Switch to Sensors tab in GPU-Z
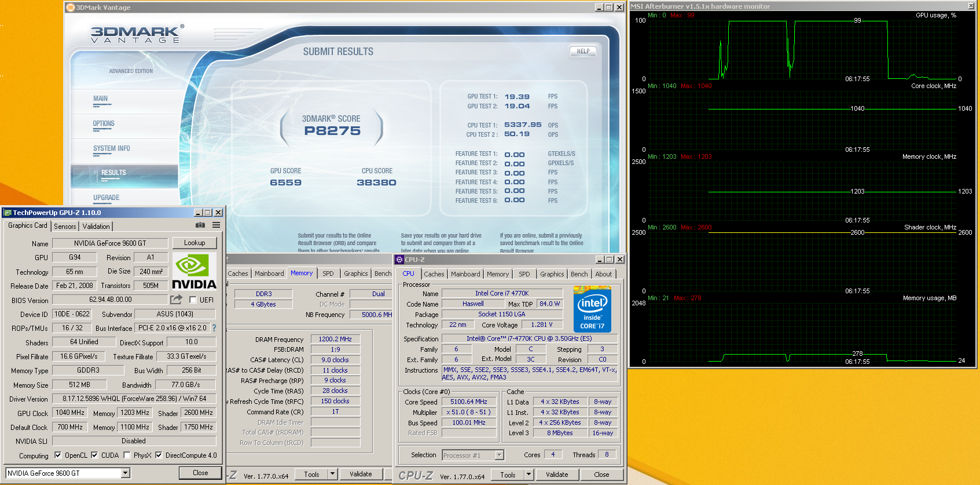The image size is (980, 485). tap(65, 227)
